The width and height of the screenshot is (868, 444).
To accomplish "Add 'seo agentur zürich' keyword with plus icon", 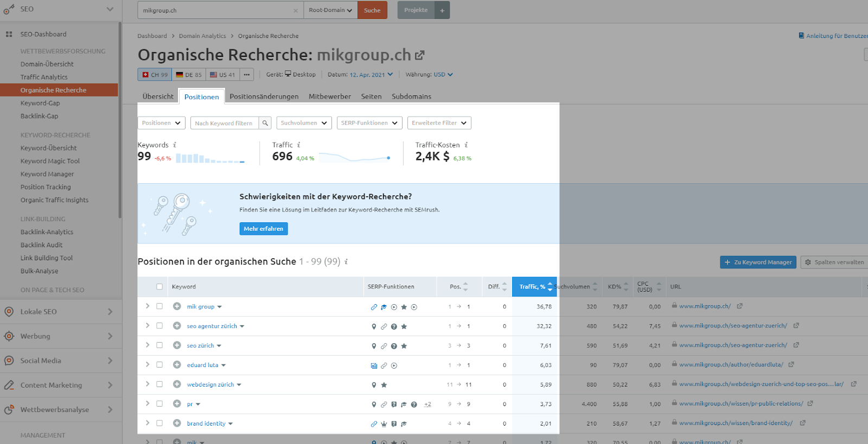I will click(177, 326).
